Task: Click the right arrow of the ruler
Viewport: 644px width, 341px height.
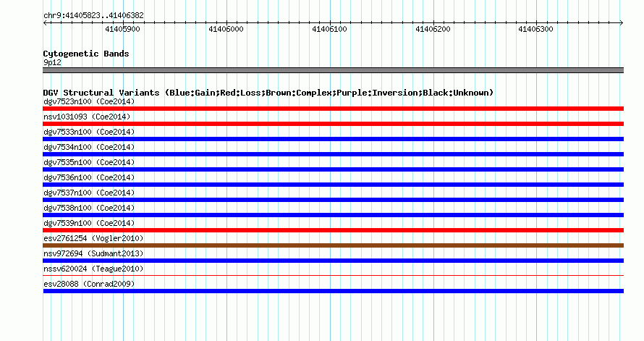Action: click(x=622, y=23)
